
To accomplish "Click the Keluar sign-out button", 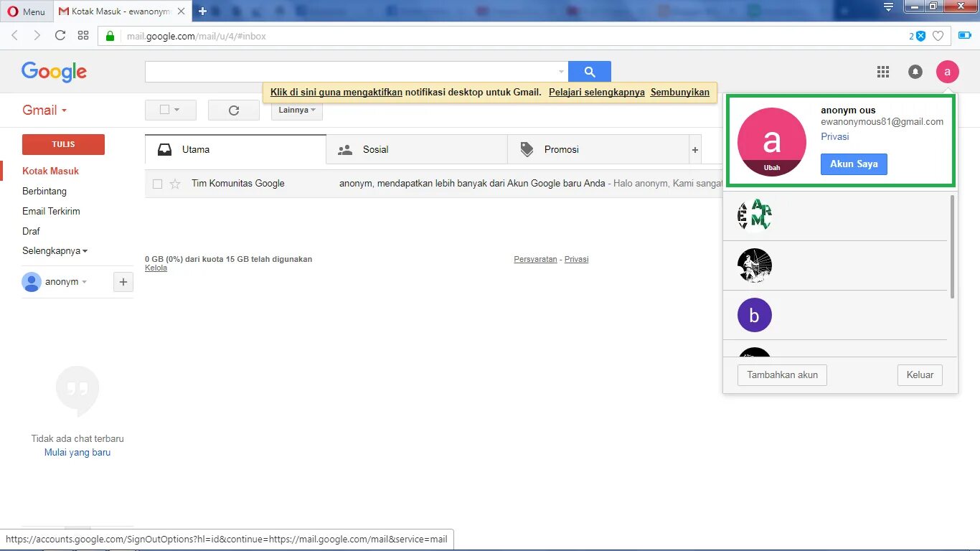I will click(920, 375).
